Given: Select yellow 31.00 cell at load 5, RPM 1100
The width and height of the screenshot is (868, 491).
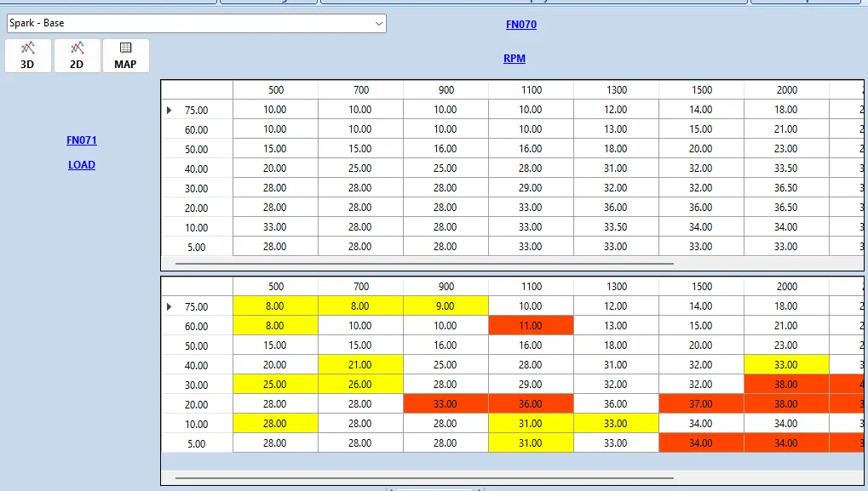Looking at the screenshot, I should [x=531, y=443].
